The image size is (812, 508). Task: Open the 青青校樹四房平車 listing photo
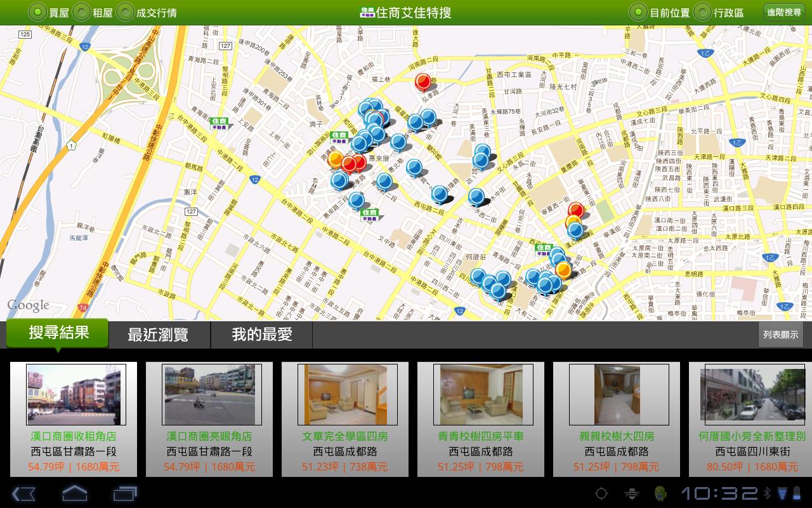point(483,394)
